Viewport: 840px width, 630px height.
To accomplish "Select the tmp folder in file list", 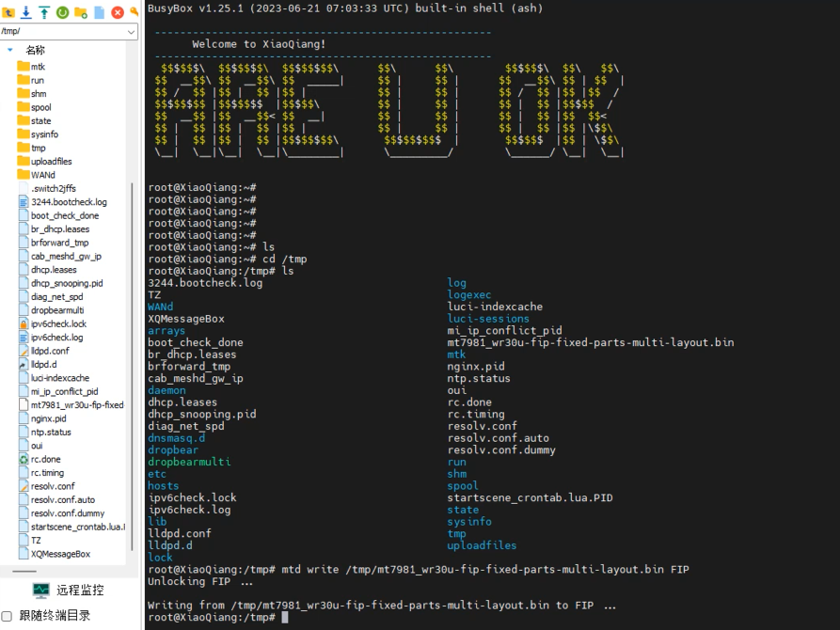I will point(39,148).
